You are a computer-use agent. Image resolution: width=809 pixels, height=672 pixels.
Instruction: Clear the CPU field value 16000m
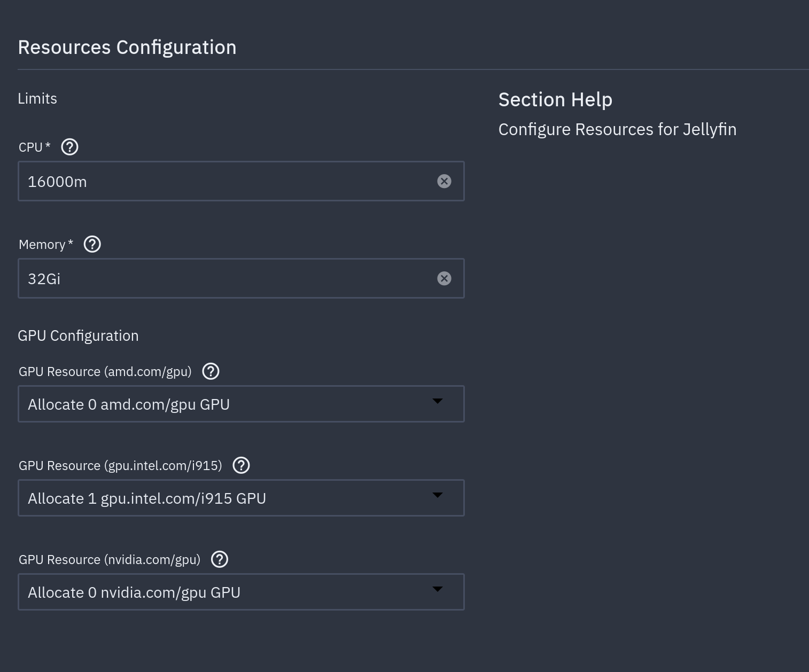(x=444, y=181)
